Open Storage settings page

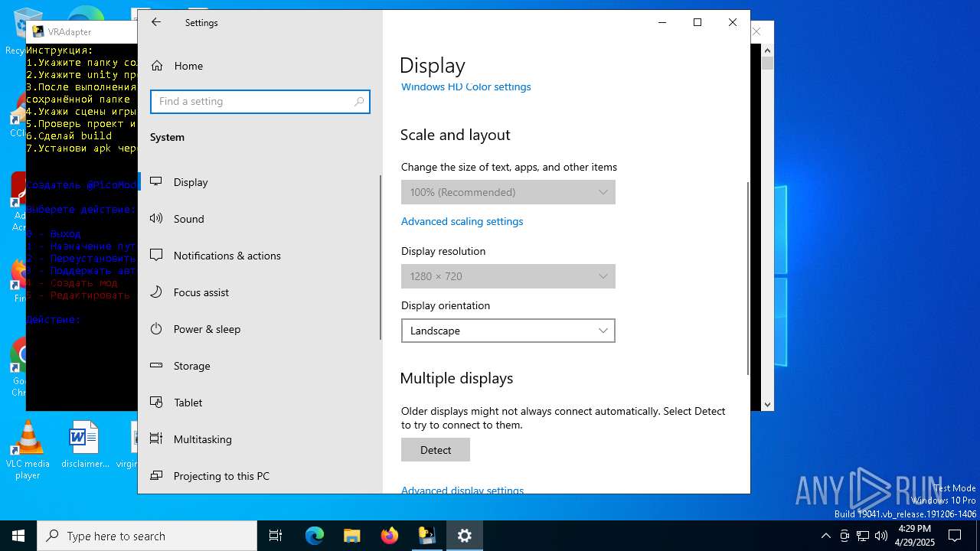(x=260, y=366)
